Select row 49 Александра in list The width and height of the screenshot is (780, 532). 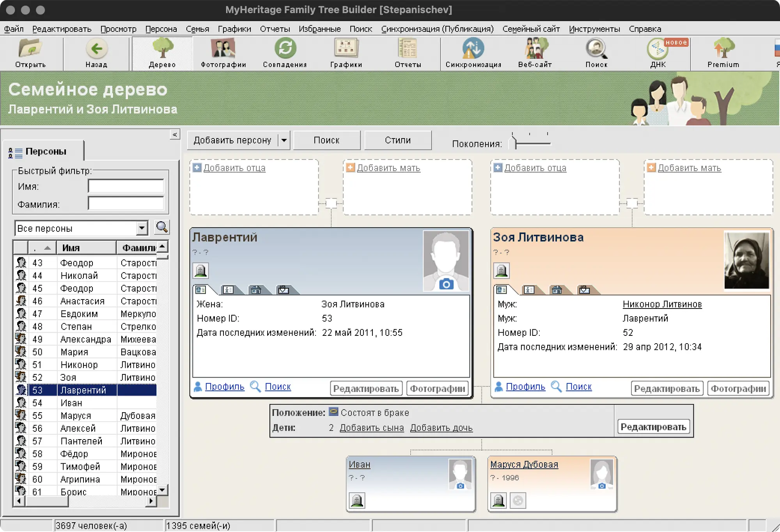point(85,339)
